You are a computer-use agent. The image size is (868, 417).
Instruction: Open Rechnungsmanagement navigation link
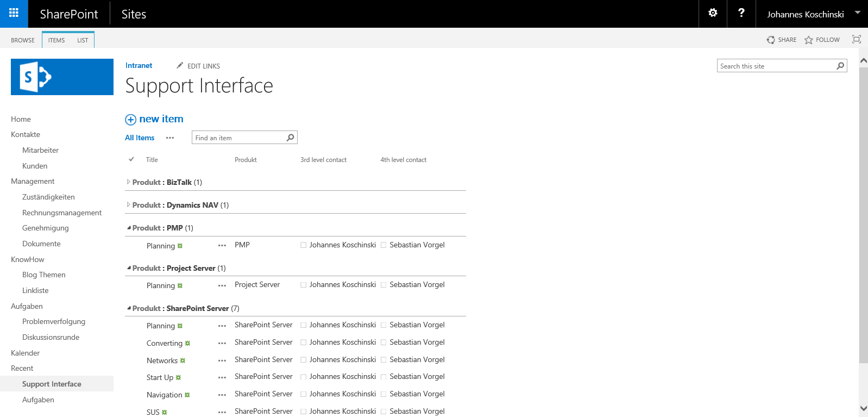pos(62,213)
